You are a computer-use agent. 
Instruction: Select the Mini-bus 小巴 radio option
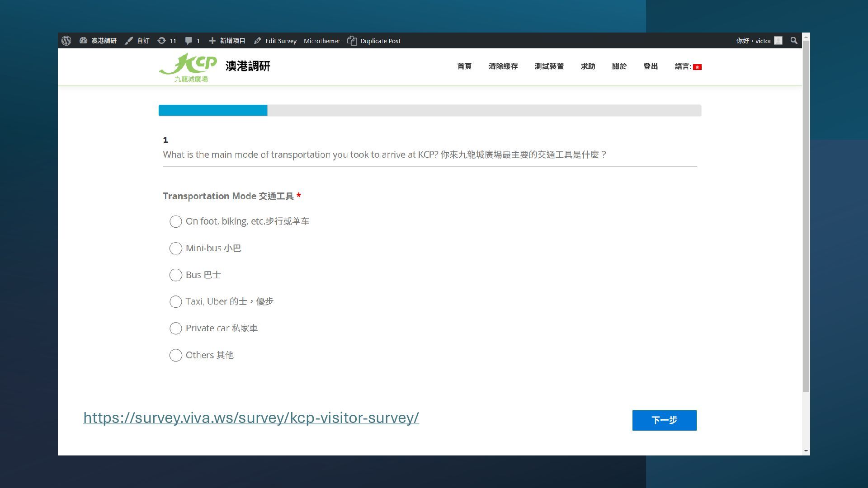[175, 249]
